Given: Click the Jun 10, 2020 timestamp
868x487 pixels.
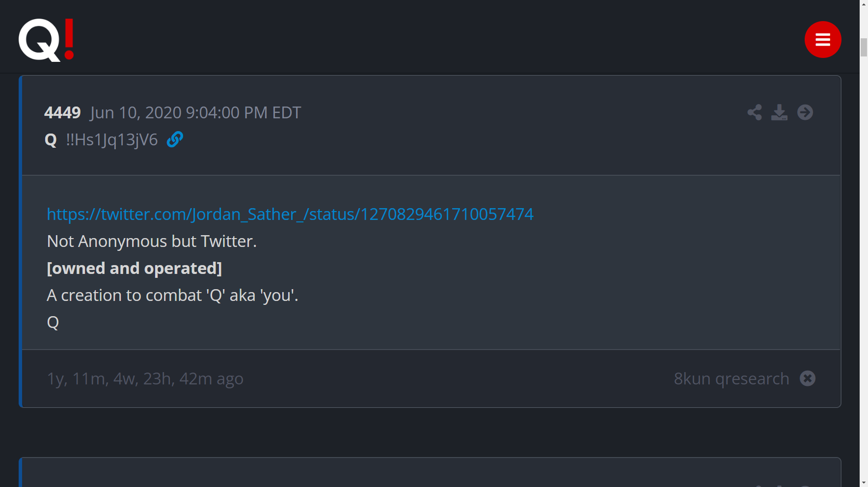Looking at the screenshot, I should coord(195,112).
